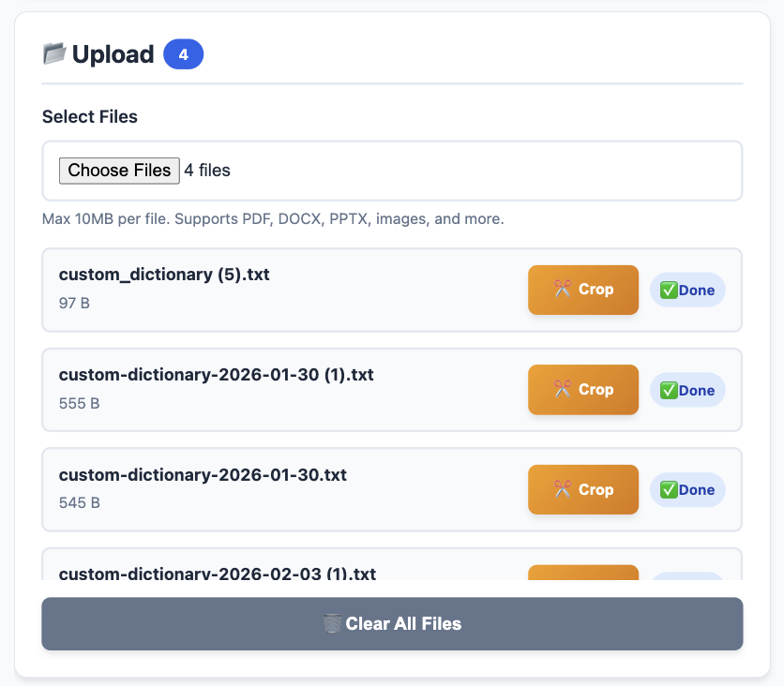Click the scissors icon on custom_dictionary (5).txt Crop button
784x686 pixels.
click(x=561, y=290)
